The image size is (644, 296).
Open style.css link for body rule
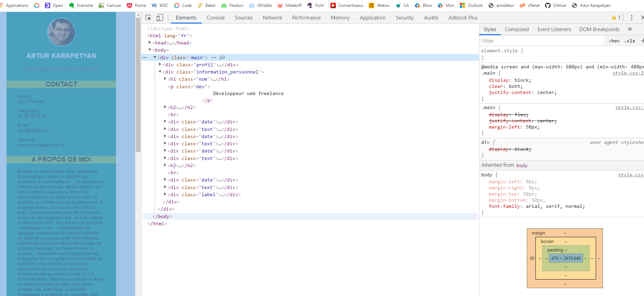pos(631,175)
